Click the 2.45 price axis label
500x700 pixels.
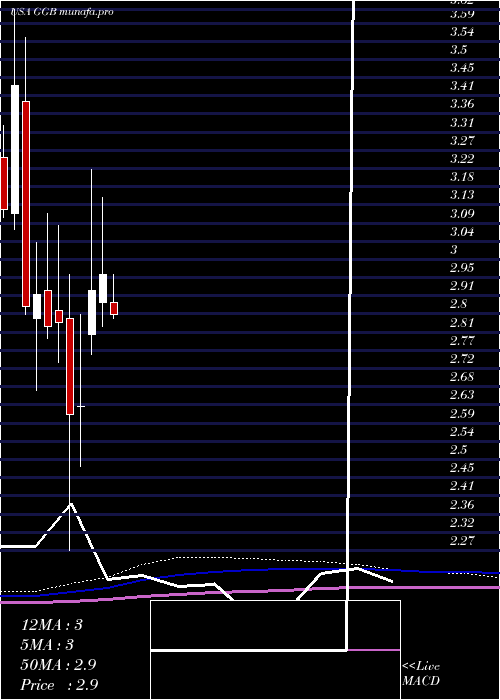pyautogui.click(x=462, y=468)
